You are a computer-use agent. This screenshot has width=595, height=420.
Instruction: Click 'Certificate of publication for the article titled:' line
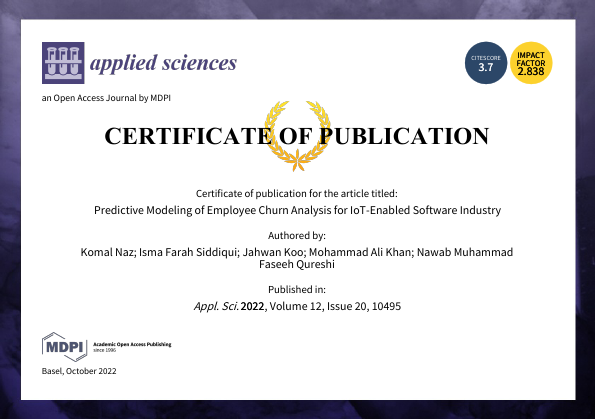297,193
